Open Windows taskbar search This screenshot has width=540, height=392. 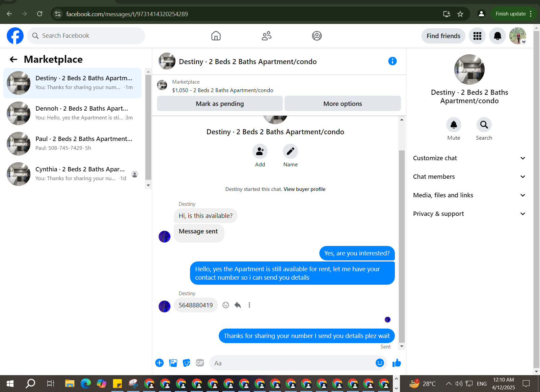coord(30,384)
